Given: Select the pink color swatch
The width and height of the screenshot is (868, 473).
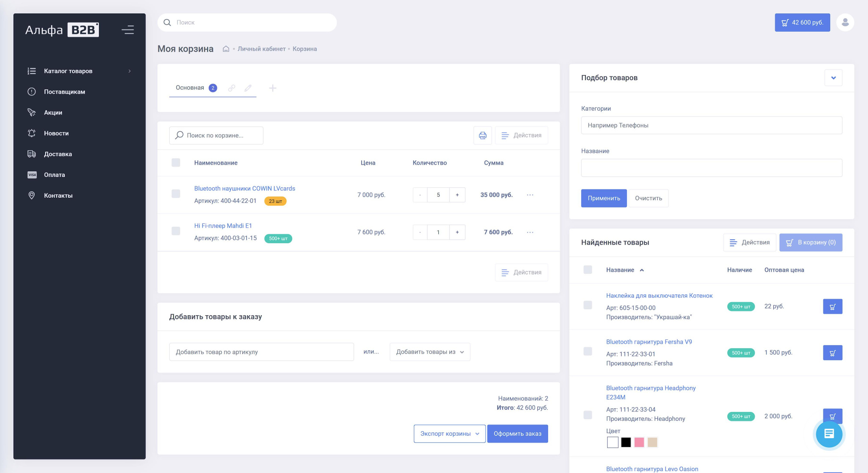Looking at the screenshot, I should point(639,442).
